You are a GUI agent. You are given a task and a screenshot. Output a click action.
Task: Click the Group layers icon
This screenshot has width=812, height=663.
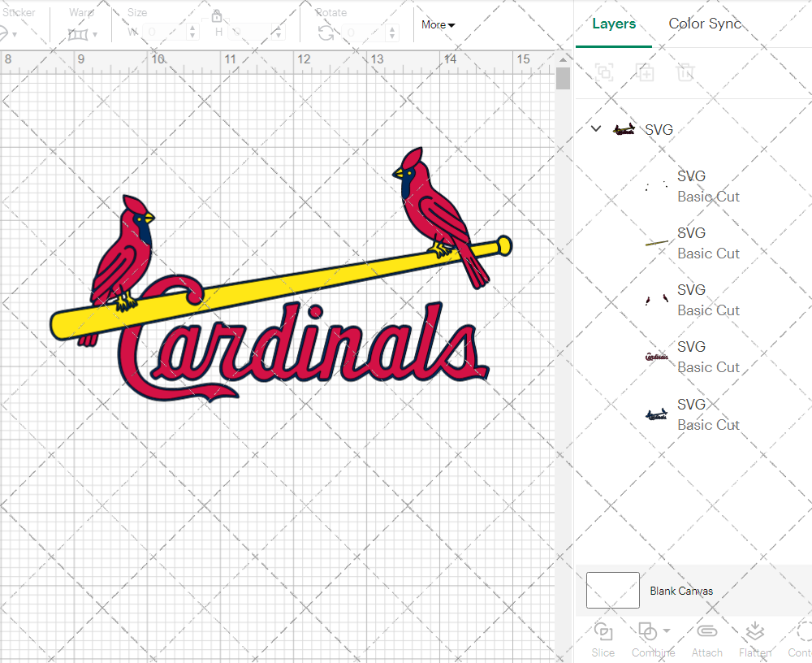[604, 72]
